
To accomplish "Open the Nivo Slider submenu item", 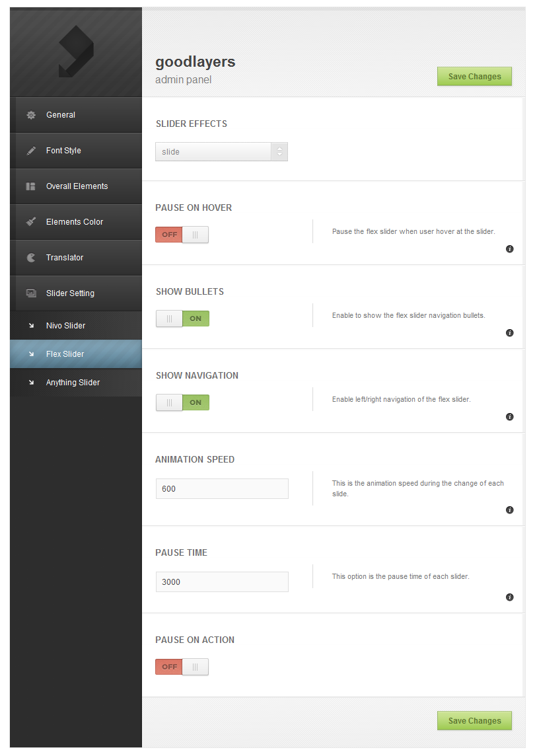I will [65, 326].
